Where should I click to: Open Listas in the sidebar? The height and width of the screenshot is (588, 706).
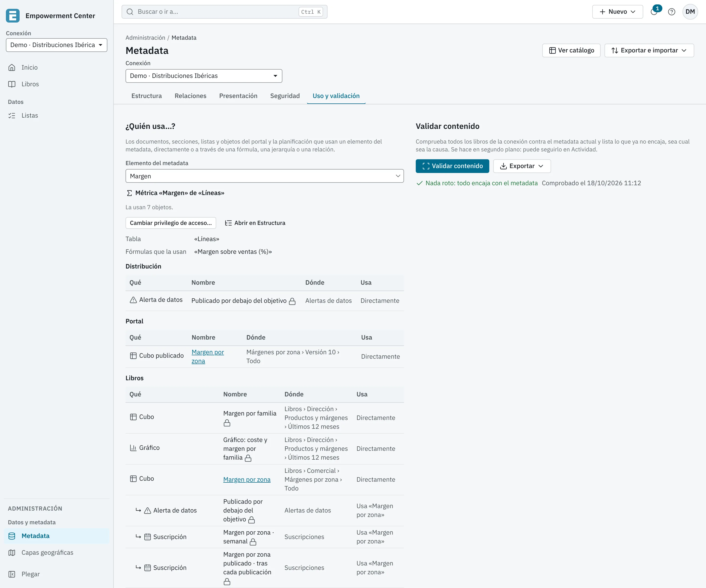coord(56,116)
